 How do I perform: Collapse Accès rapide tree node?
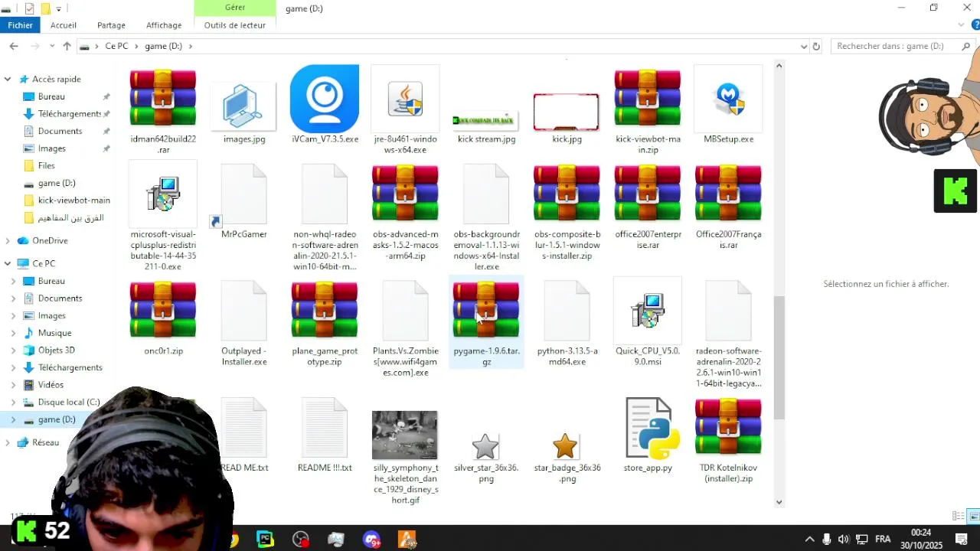[x=8, y=79]
